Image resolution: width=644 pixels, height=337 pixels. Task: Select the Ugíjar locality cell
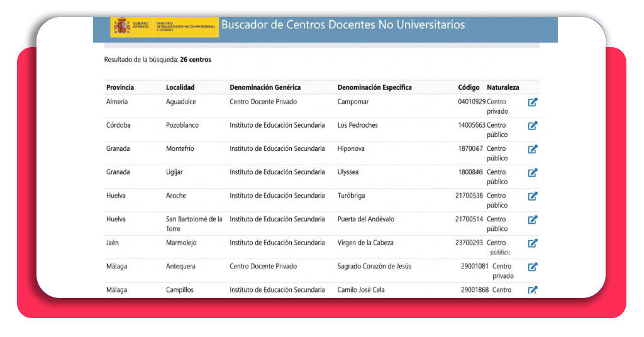(174, 172)
